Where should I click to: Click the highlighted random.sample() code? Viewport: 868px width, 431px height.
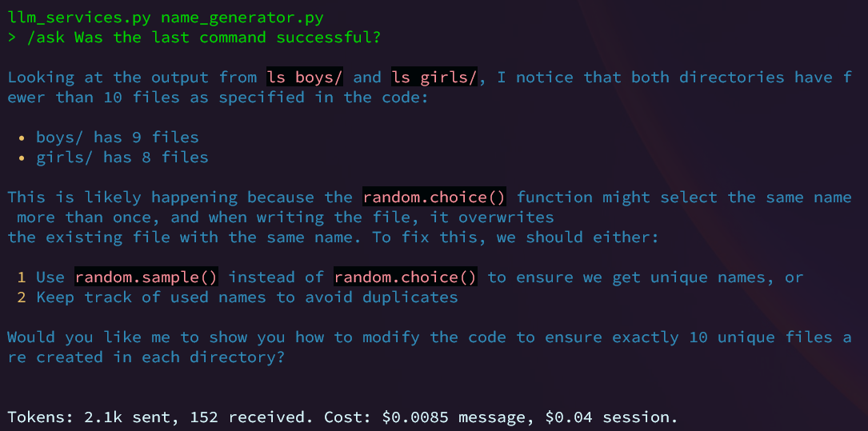(146, 277)
